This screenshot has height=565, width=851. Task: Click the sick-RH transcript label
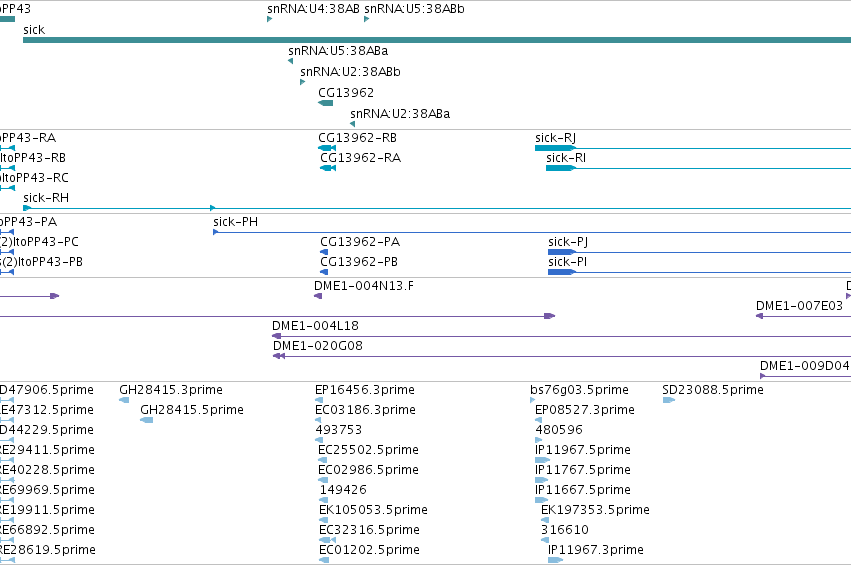(46, 198)
